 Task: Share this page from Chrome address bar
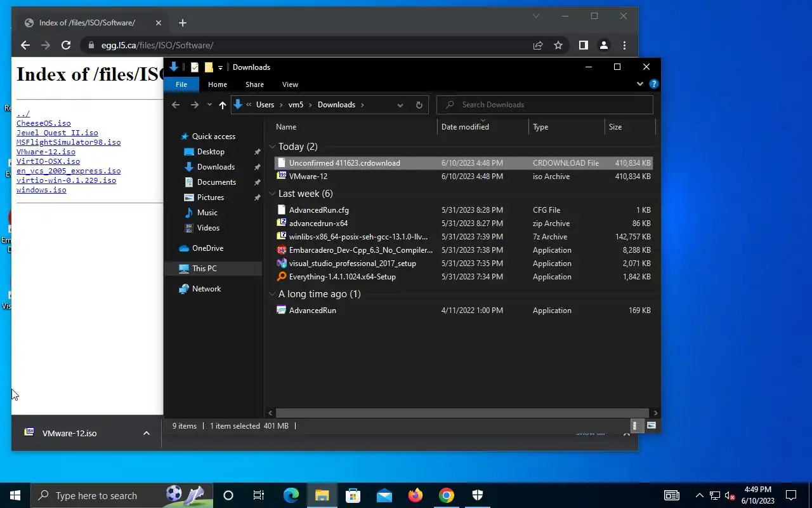[x=538, y=45]
